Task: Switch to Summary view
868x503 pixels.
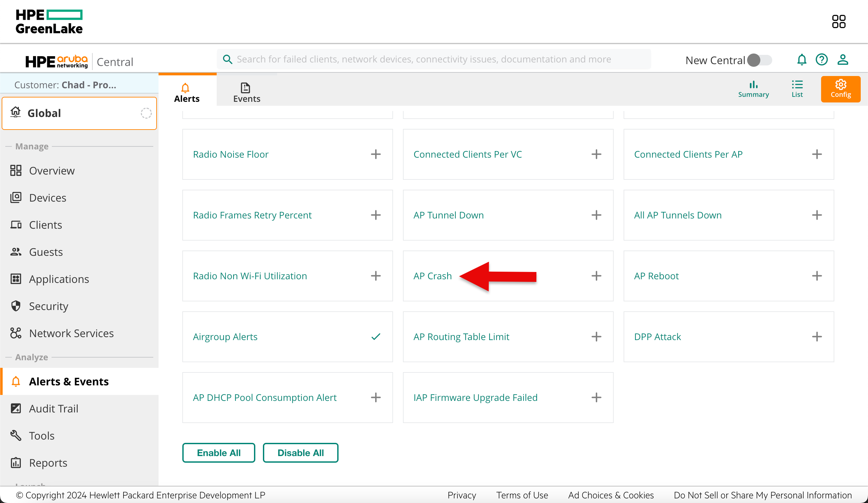Action: click(754, 89)
